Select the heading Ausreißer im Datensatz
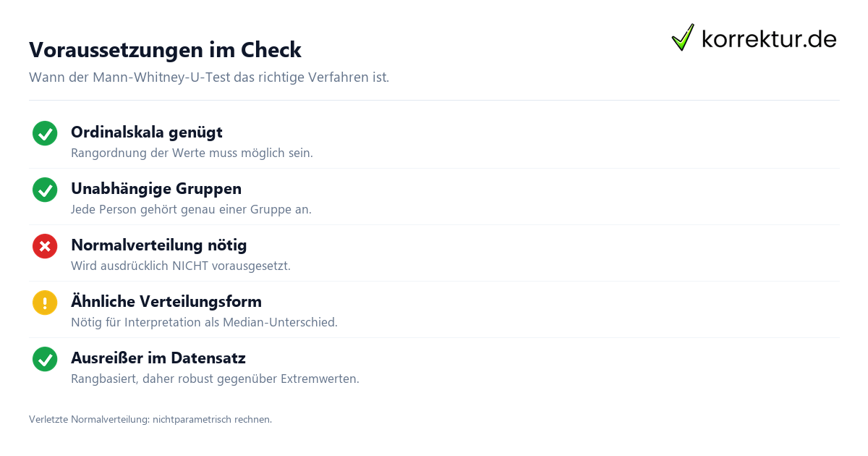The width and height of the screenshot is (868, 456). (x=158, y=358)
